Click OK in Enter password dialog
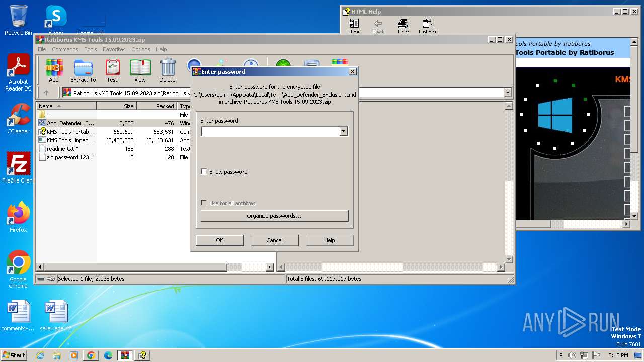 point(219,240)
